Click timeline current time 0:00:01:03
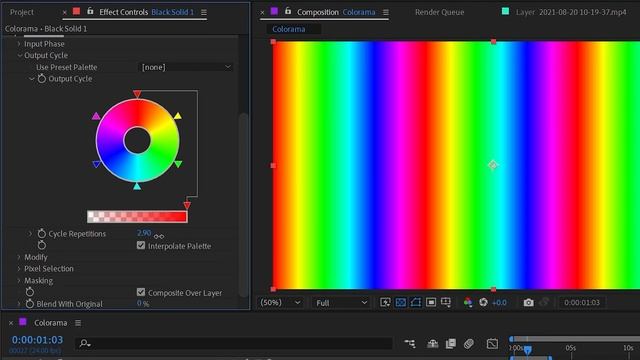The height and width of the screenshot is (360, 640). click(x=37, y=340)
